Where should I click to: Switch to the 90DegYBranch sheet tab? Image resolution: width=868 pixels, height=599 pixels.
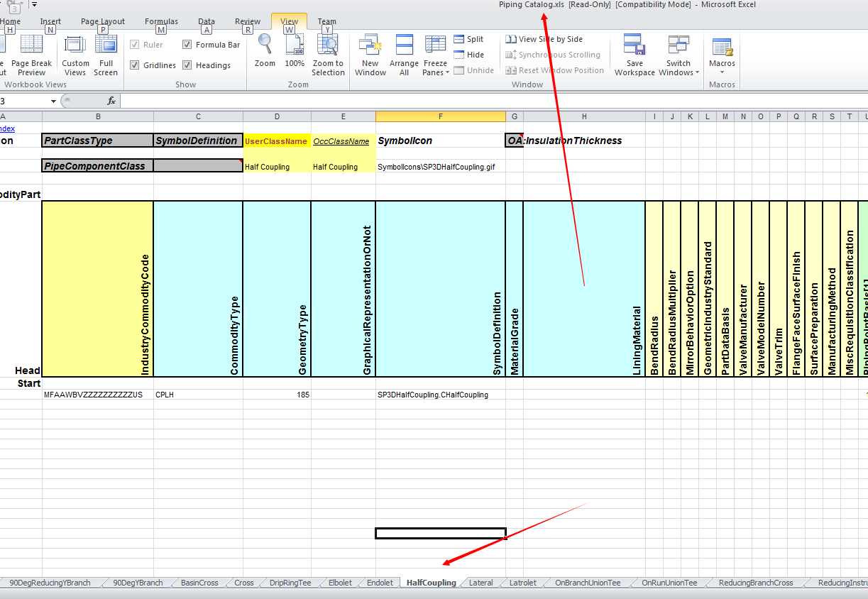click(138, 583)
